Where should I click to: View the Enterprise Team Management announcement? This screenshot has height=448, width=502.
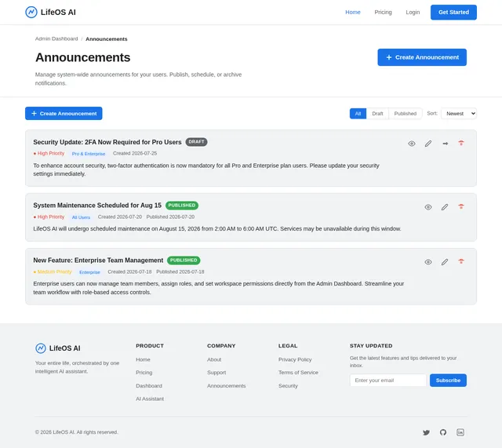[x=428, y=262]
